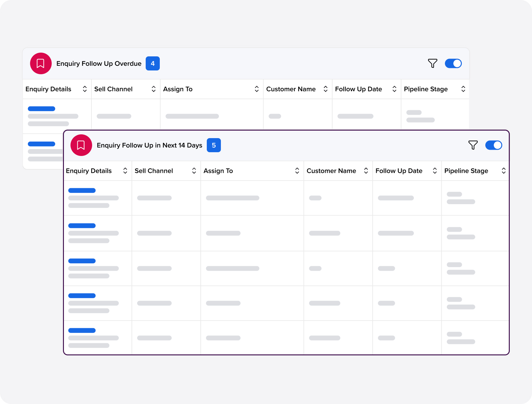
Task: Open fifth enquiry link in Next 14 Days table
Action: point(82,330)
